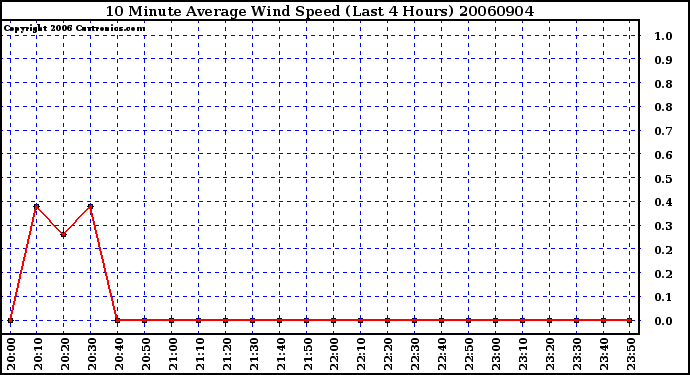
Task: Select the data point at 20:20
Action: [x=63, y=235]
